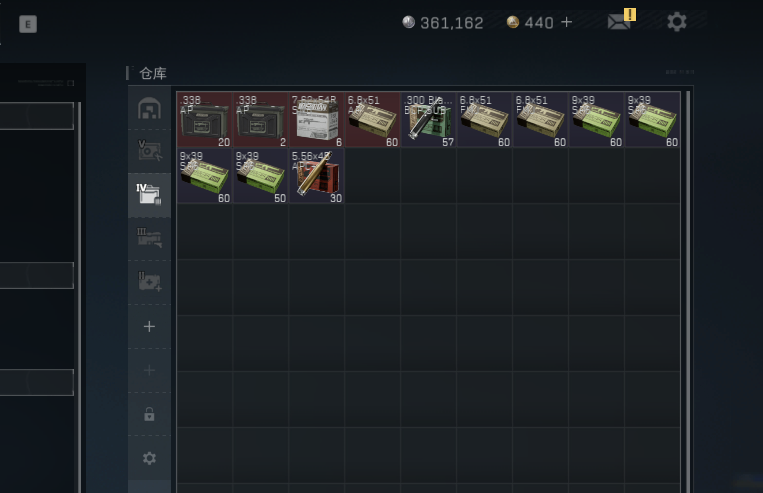This screenshot has height=493, width=763.
Task: Click the 361,162 currency coin icon
Action: pos(408,22)
